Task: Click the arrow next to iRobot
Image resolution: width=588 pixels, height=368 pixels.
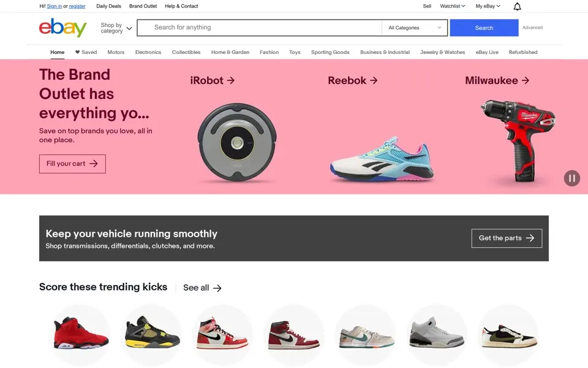Action: 231,80
